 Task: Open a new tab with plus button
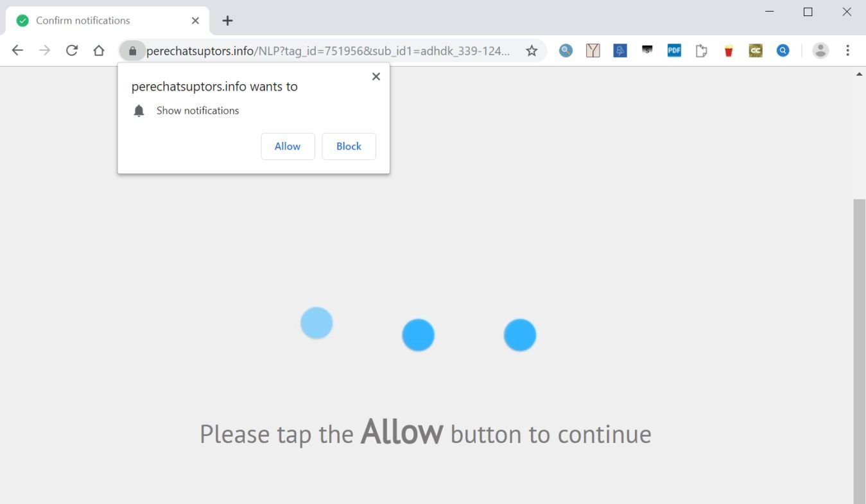pyautogui.click(x=227, y=21)
